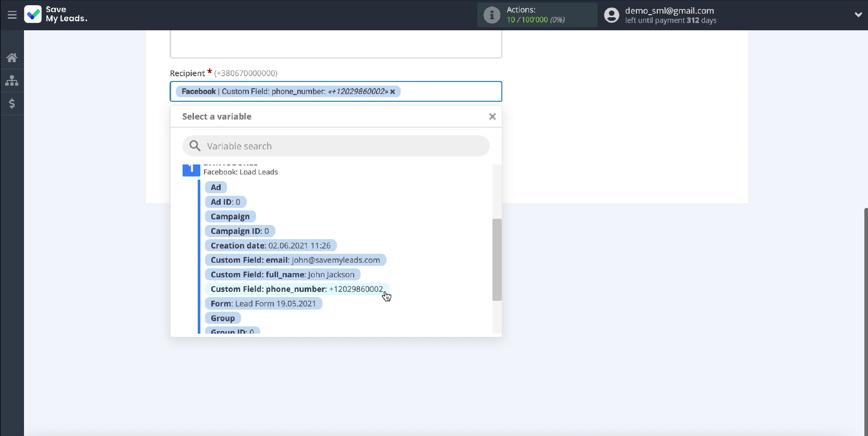This screenshot has width=868, height=436.
Task: Close the Select a variable panel
Action: click(492, 116)
